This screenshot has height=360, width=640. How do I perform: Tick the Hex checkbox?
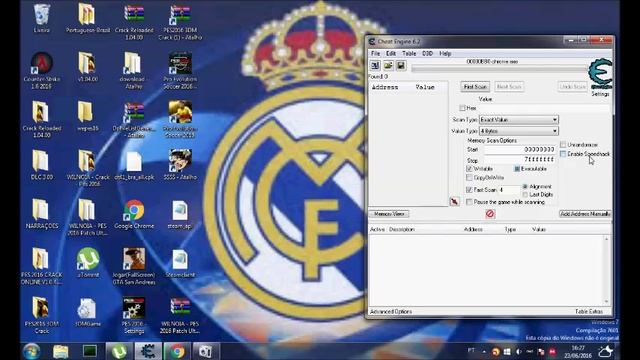click(x=462, y=108)
